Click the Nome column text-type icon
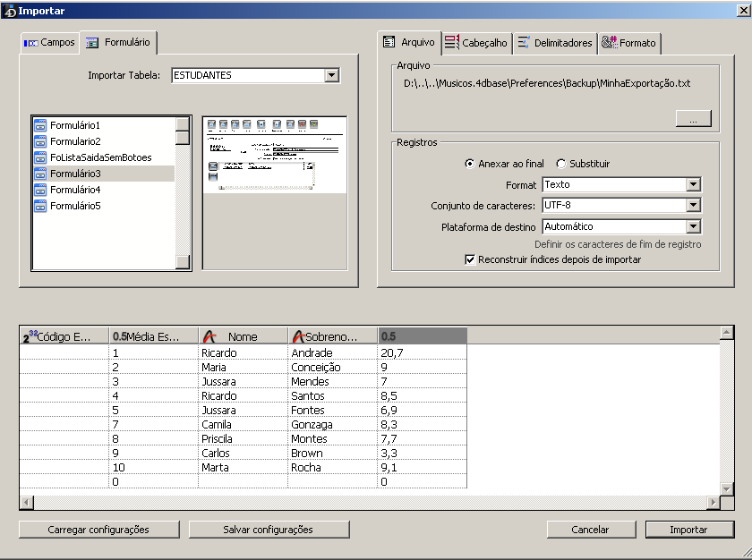The width and height of the screenshot is (752, 560). coord(209,336)
